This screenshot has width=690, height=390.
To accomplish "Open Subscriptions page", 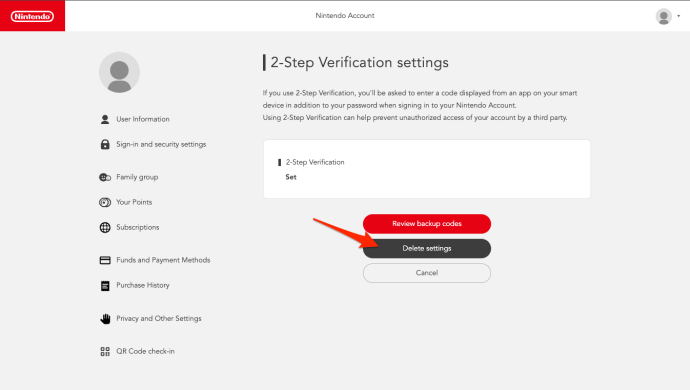I will 138,227.
